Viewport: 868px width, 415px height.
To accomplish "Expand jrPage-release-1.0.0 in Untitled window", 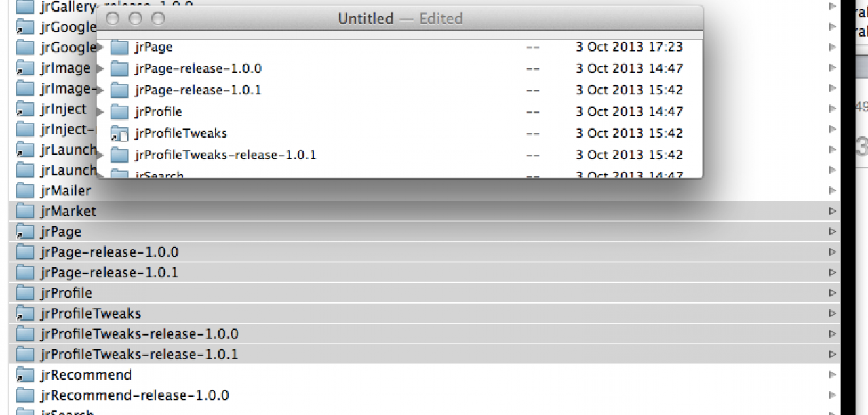I will pos(100,68).
